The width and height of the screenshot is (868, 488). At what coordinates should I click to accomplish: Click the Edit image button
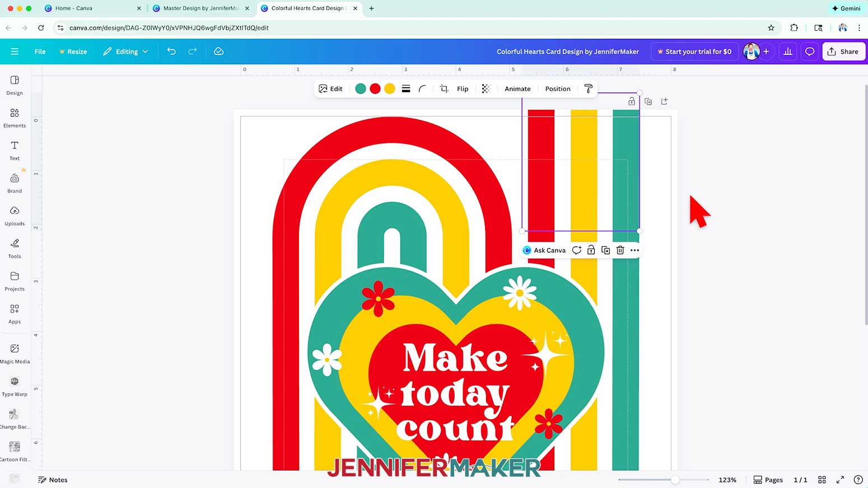point(330,89)
